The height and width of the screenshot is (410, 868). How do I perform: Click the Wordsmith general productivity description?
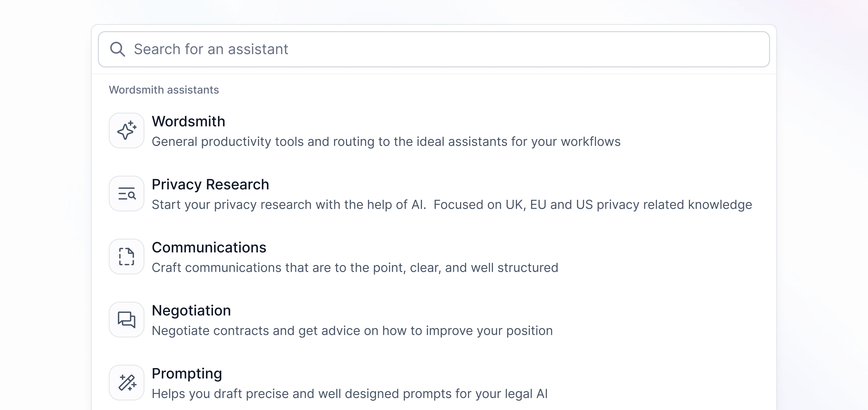[x=386, y=142]
